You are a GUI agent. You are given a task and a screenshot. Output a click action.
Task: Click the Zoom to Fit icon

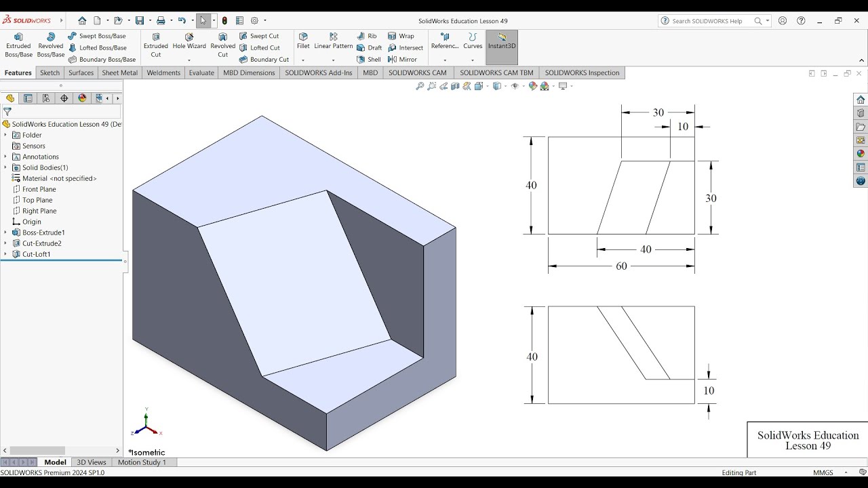(x=420, y=86)
